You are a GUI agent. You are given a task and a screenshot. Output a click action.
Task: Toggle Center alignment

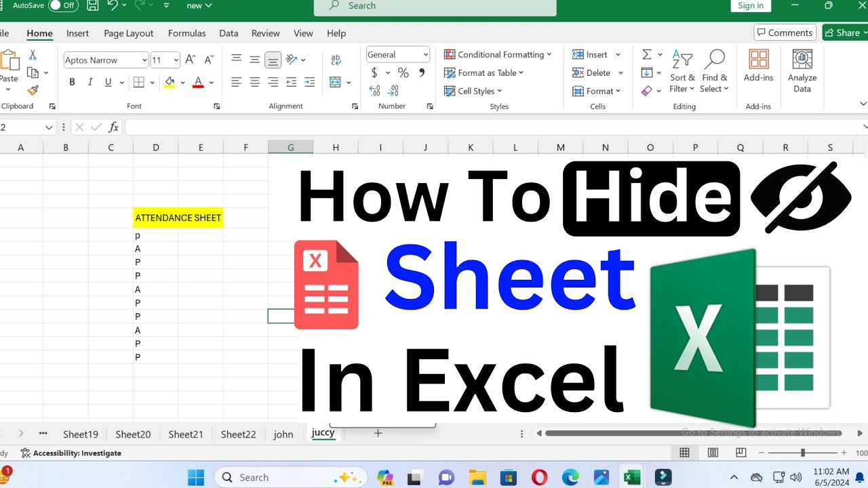[x=254, y=82]
